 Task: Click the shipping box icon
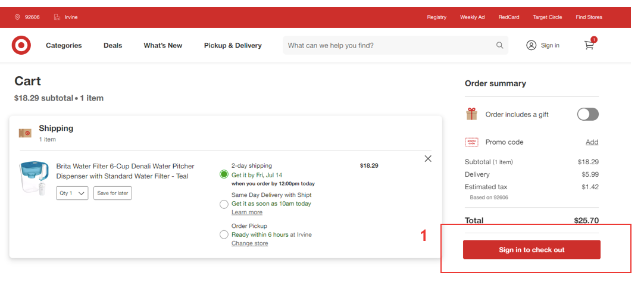(x=25, y=133)
